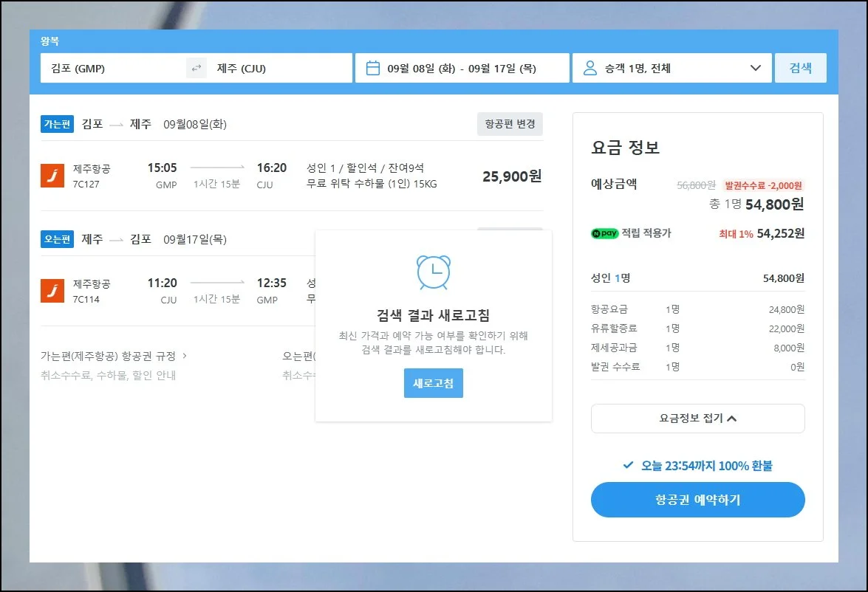
Task: Click the checkmark icon beside refund notice
Action: (x=628, y=466)
